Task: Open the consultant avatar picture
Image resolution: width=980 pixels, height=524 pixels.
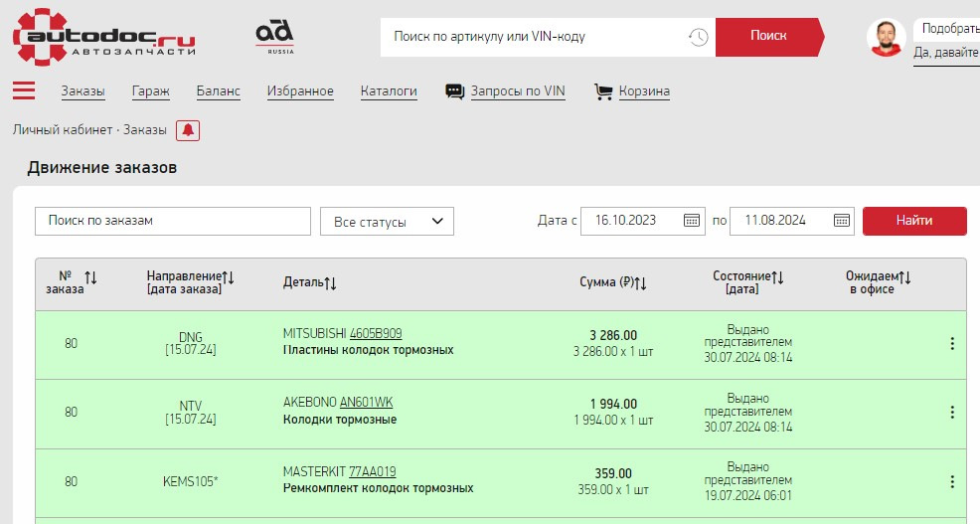Action: click(x=886, y=38)
